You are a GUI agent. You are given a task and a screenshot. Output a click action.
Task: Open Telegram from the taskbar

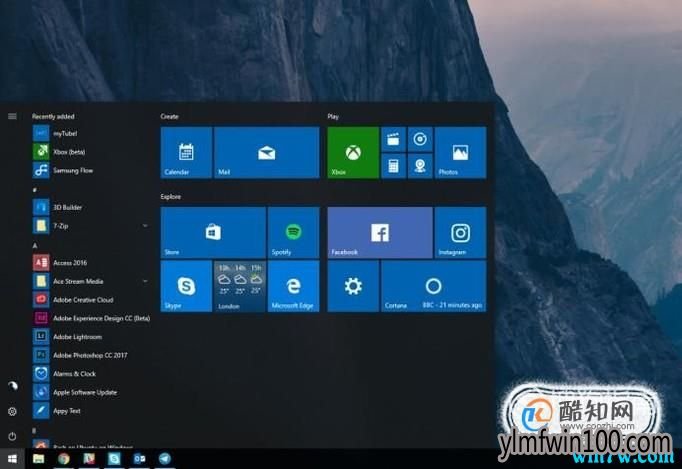point(164,459)
